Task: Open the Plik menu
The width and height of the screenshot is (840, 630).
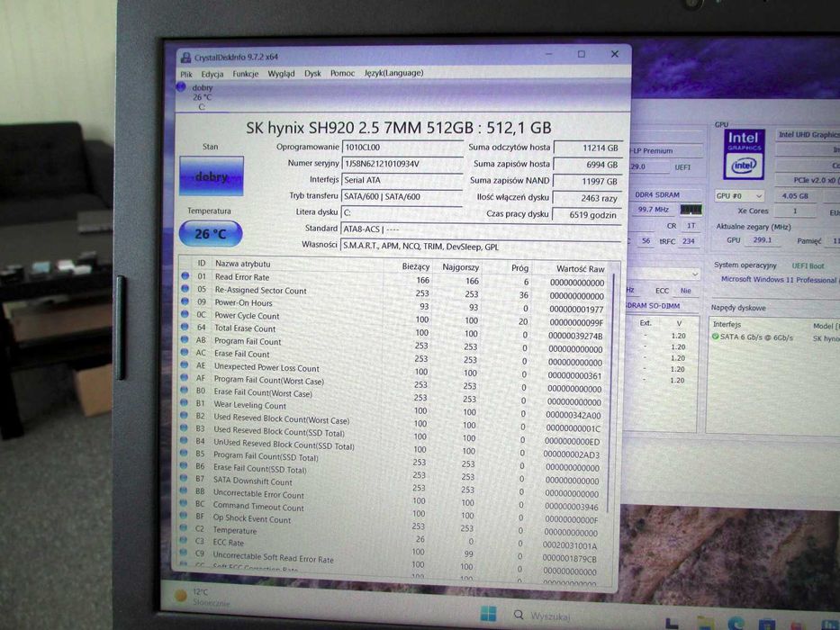Action: click(x=185, y=74)
